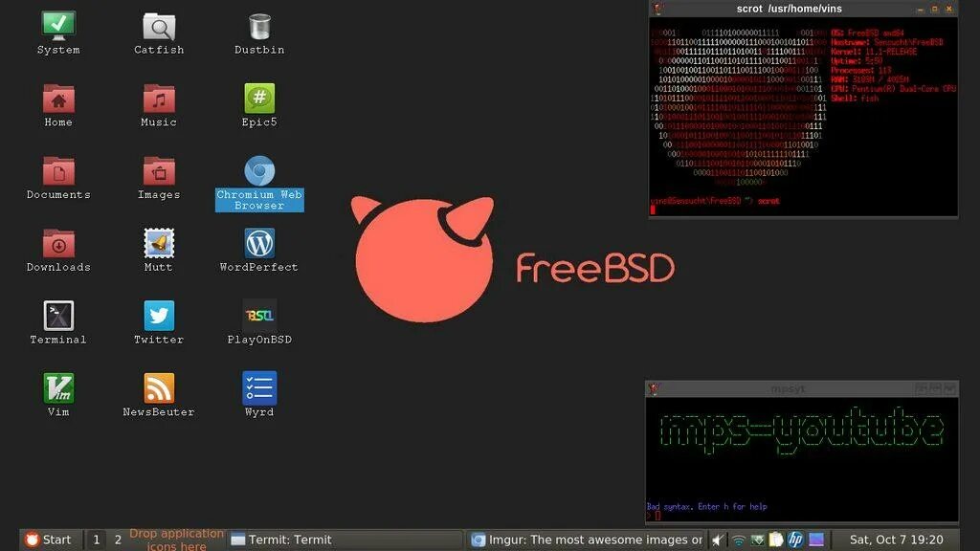Select the Chromium Web Browser icon
980x551 pixels.
pos(259,183)
